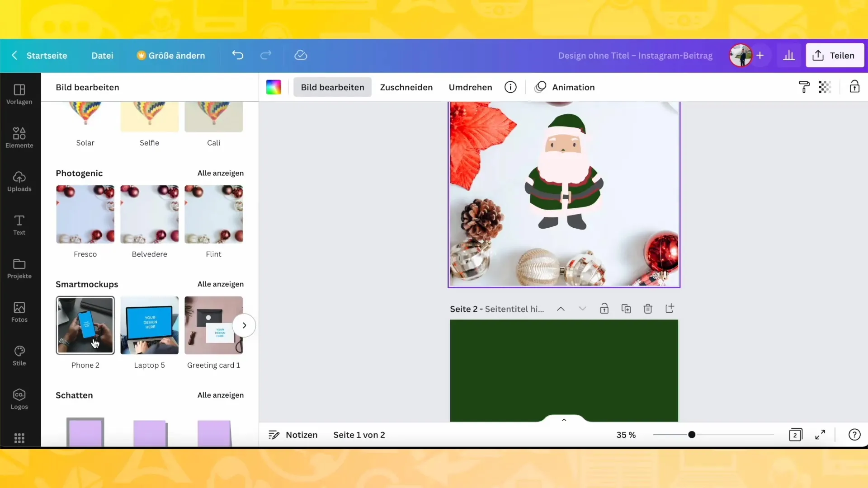Open Datei menu in top bar
Image resolution: width=868 pixels, height=488 pixels.
[x=102, y=55]
